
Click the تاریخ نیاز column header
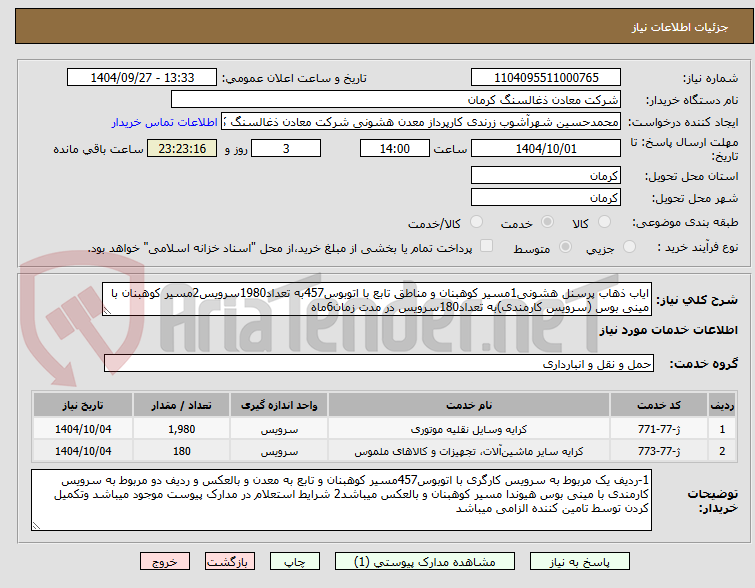[x=83, y=405]
